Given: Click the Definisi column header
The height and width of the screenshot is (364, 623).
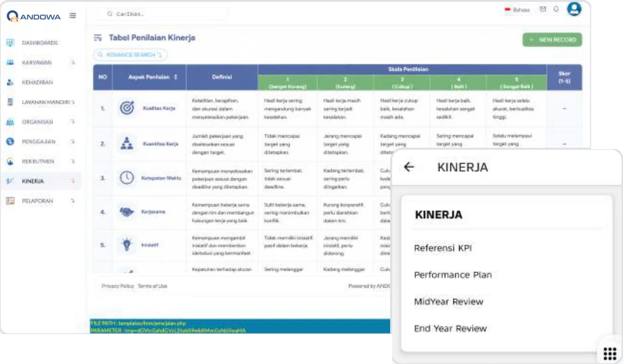Looking at the screenshot, I should click(x=222, y=77).
